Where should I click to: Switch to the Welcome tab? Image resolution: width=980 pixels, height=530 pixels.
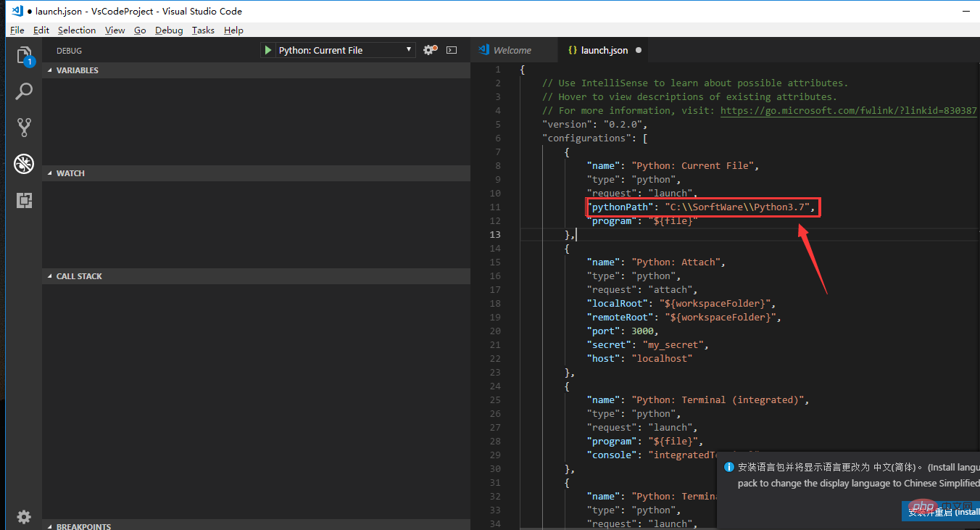[512, 50]
